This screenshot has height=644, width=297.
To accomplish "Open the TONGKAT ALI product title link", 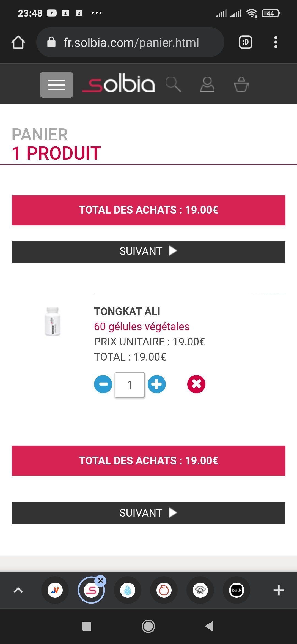I will click(x=127, y=312).
